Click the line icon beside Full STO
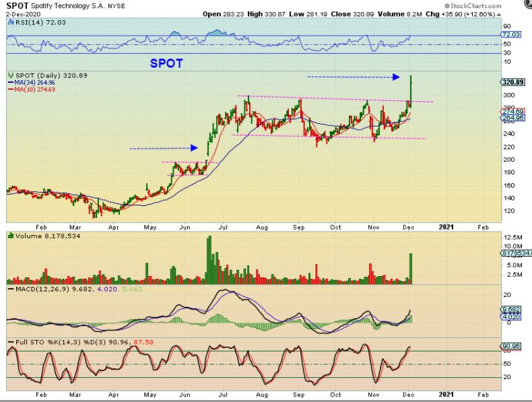Image resolution: width=532 pixels, height=402 pixels. point(11,342)
